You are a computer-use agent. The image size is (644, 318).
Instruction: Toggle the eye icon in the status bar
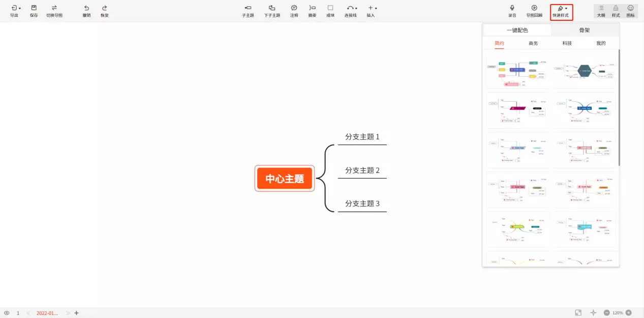click(7, 313)
